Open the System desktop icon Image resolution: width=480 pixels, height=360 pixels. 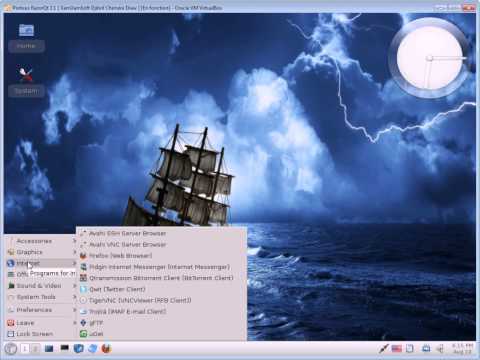click(26, 81)
